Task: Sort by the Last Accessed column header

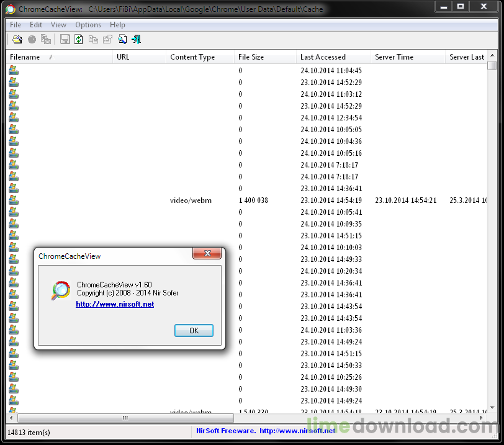Action: [323, 57]
